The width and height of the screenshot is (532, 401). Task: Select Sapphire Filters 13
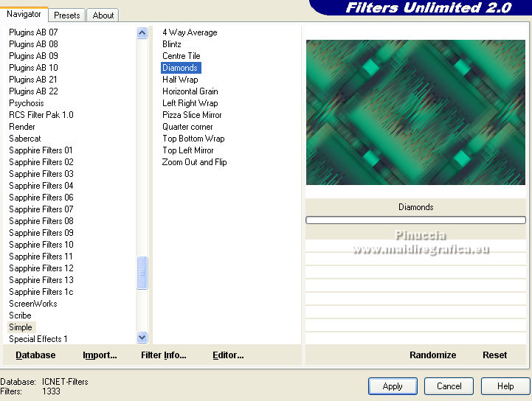tap(41, 280)
